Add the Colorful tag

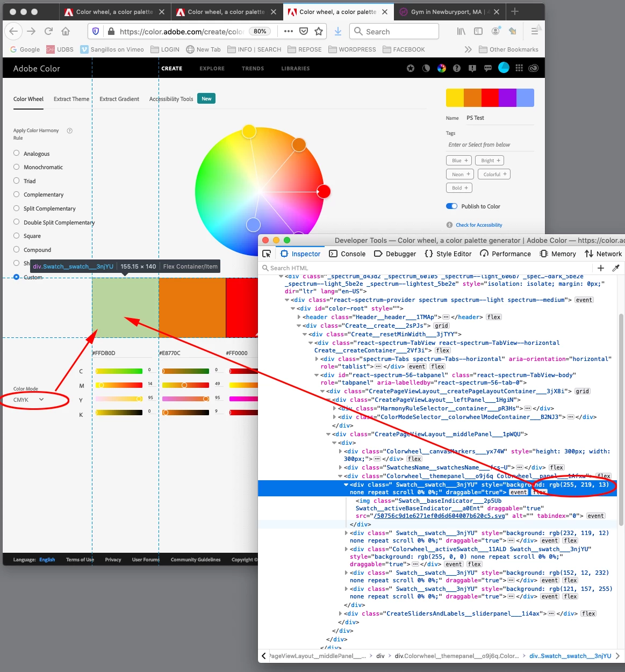(494, 174)
